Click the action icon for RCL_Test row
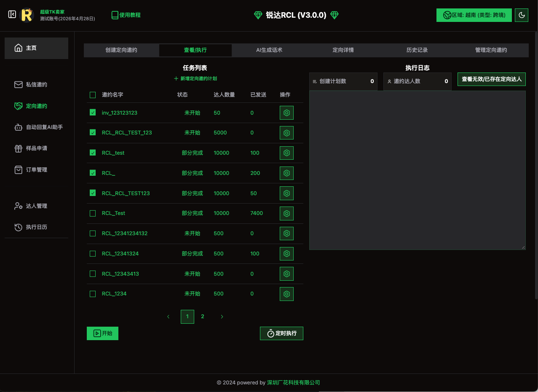The height and width of the screenshot is (392, 538). 286,213
